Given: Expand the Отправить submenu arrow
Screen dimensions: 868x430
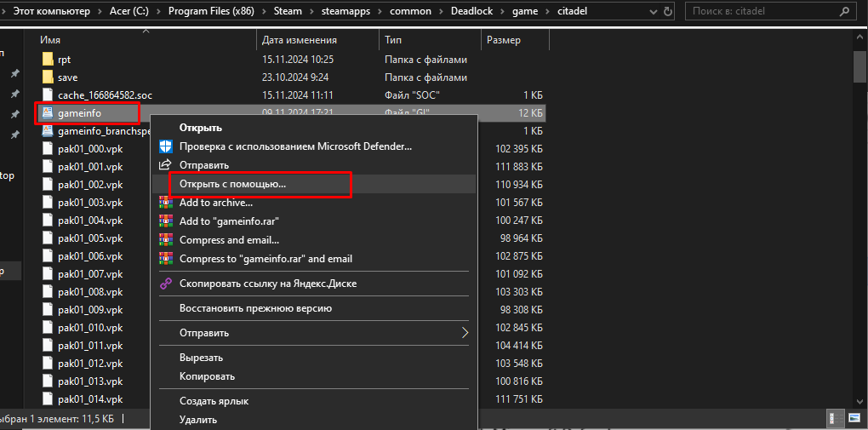Looking at the screenshot, I should (465, 333).
